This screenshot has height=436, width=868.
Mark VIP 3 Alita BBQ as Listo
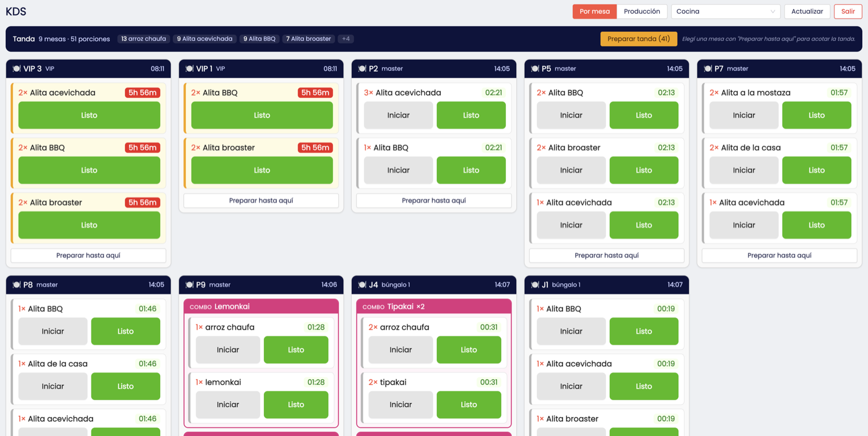tap(89, 170)
